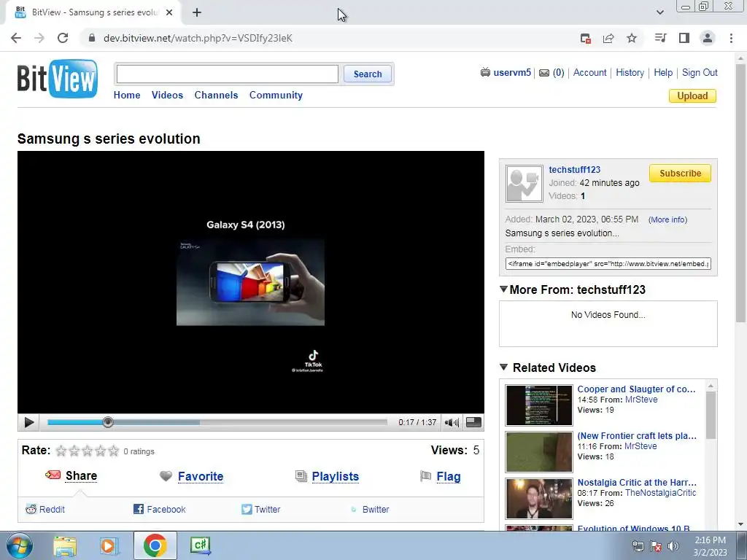Click the Bwitter icon
Image resolution: width=747 pixels, height=560 pixels.
[x=354, y=510]
